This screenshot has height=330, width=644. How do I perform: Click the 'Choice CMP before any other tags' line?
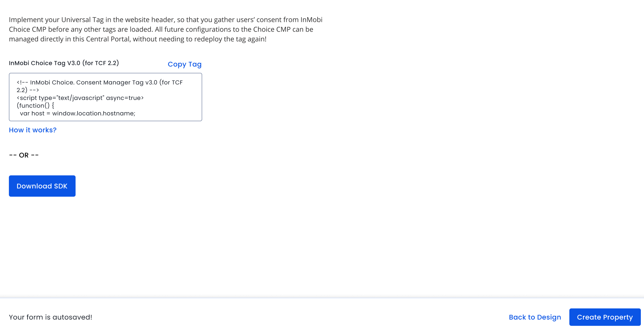point(161,29)
